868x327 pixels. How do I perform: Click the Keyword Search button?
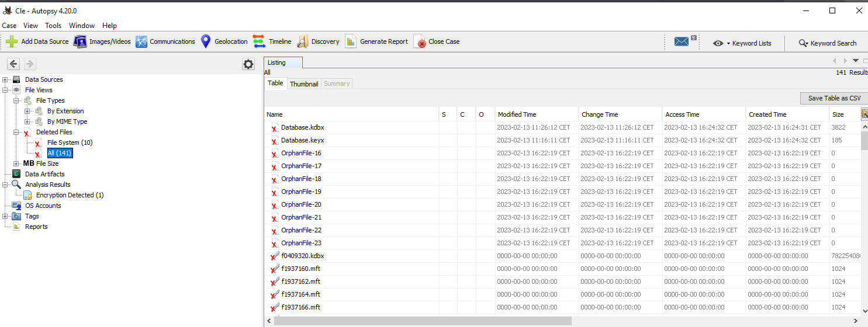pos(828,43)
